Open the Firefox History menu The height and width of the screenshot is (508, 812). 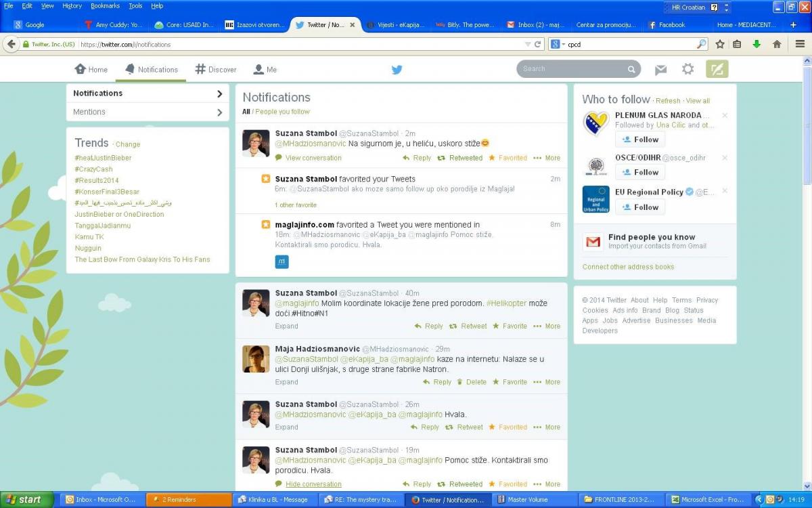point(72,5)
